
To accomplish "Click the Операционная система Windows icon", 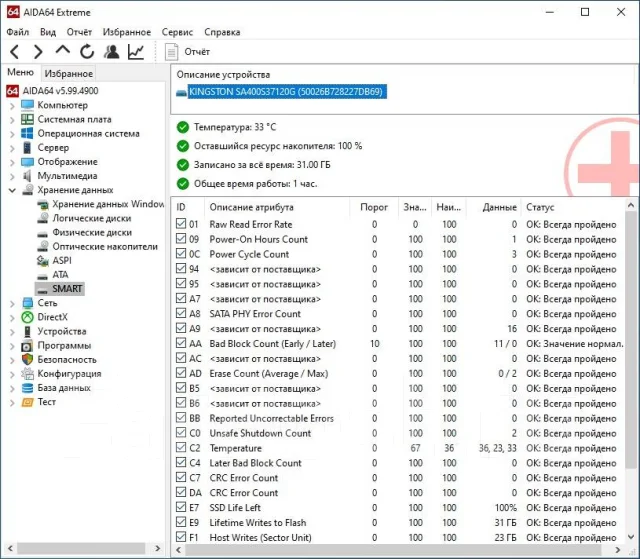I will (27, 133).
